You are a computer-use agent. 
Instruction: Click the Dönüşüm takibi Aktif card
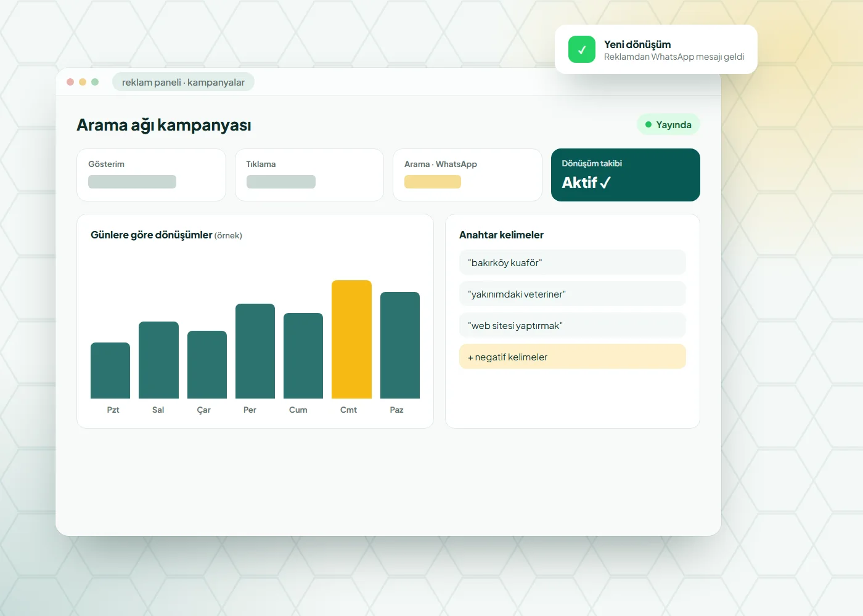(626, 175)
